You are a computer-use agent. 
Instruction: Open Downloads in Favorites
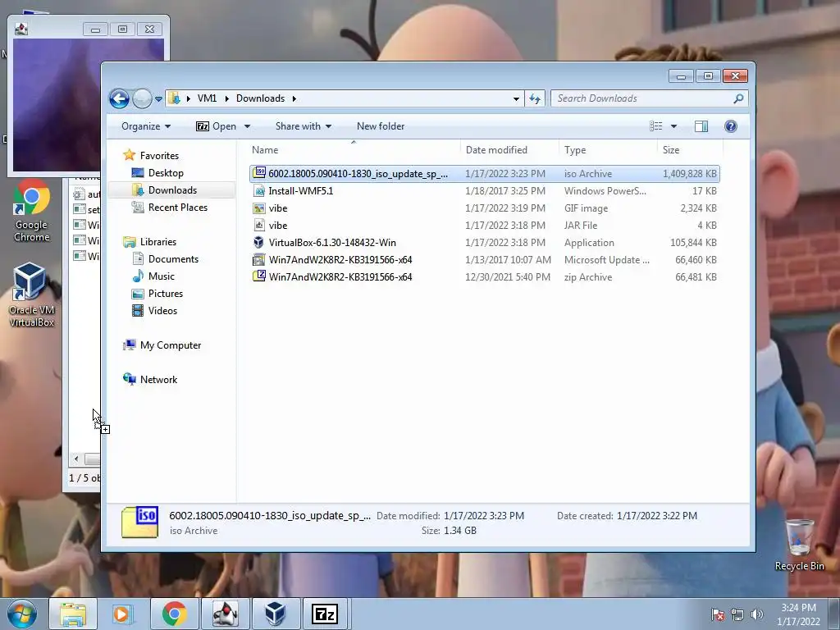(x=172, y=190)
